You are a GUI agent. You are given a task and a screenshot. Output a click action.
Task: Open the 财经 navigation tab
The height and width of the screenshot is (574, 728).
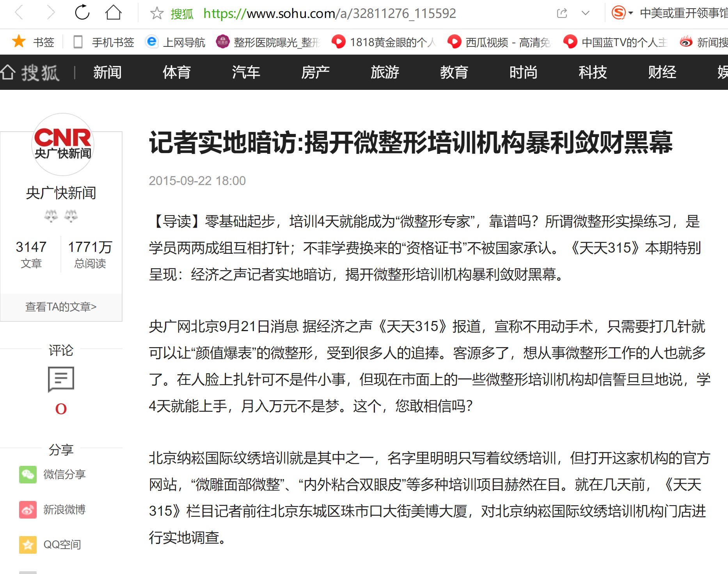[662, 72]
